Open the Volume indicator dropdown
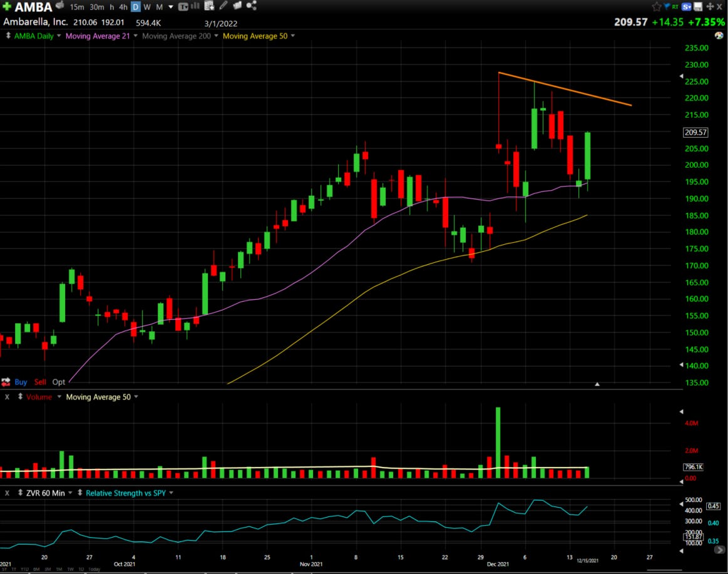The width and height of the screenshot is (728, 574). coord(59,397)
